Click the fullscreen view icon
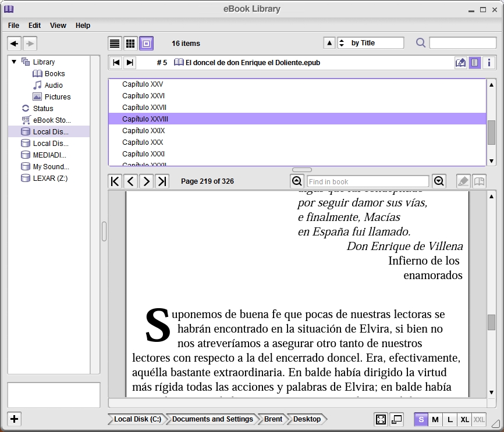Viewport: 504px width, 432px height. tap(381, 419)
